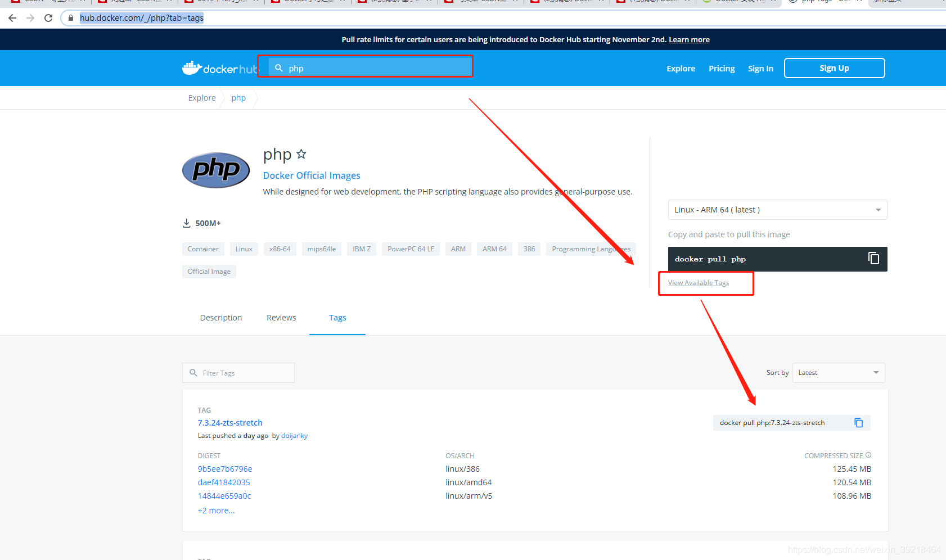Open the View Available Tags link
946x560 pixels.
tap(698, 283)
